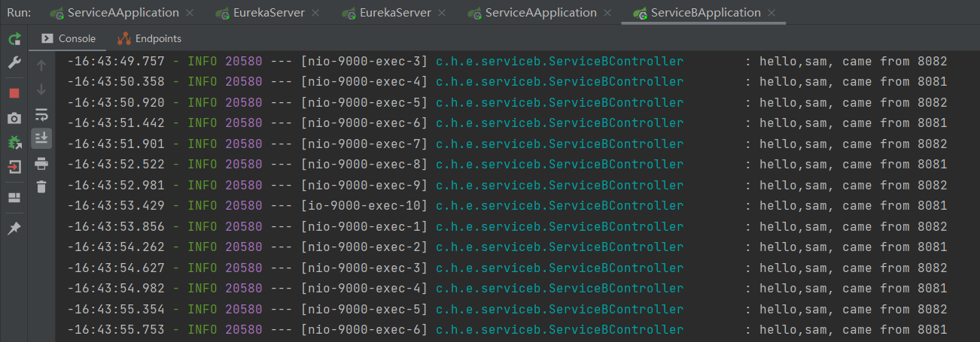Open run configuration via wrench icon
The height and width of the screenshot is (342, 980).
tap(14, 64)
